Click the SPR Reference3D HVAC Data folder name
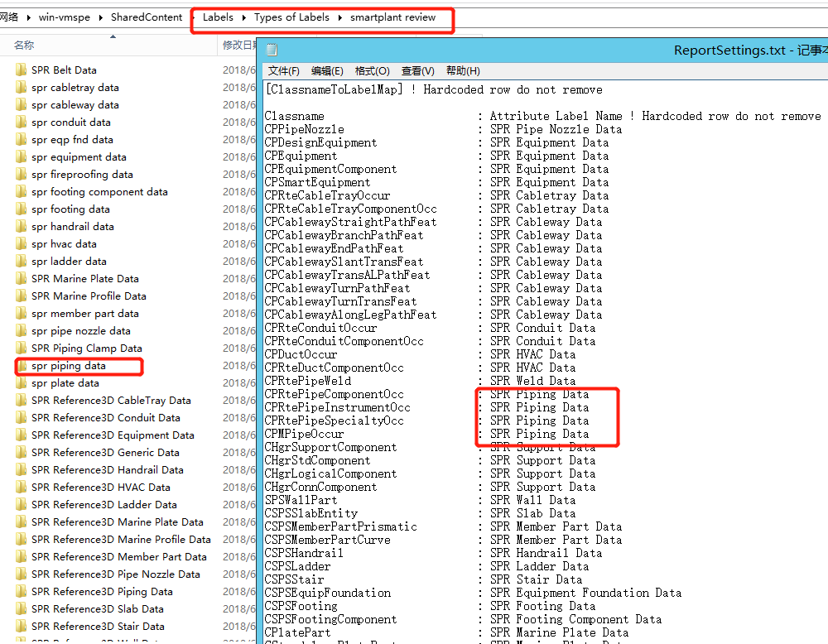This screenshot has height=644, width=828. [101, 488]
